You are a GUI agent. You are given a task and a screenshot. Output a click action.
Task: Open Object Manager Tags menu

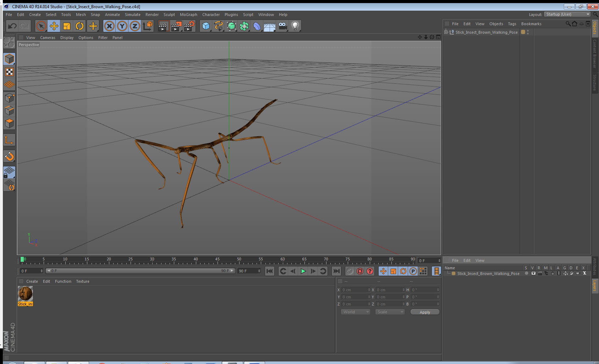point(512,24)
